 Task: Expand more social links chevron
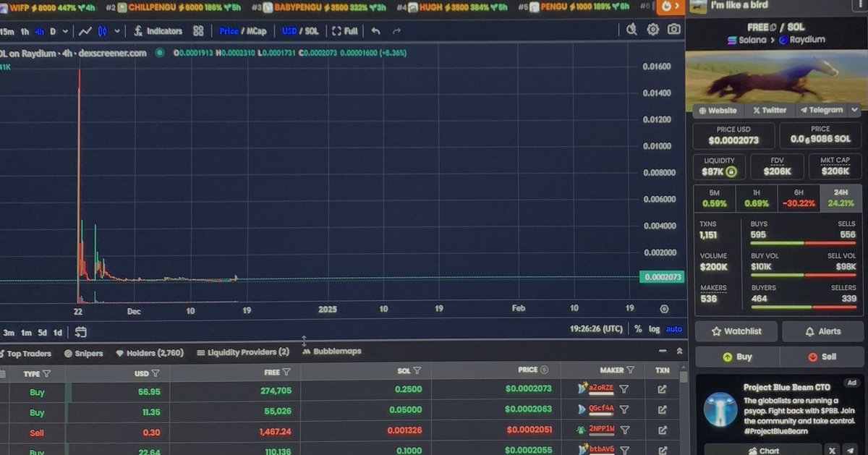click(x=854, y=110)
